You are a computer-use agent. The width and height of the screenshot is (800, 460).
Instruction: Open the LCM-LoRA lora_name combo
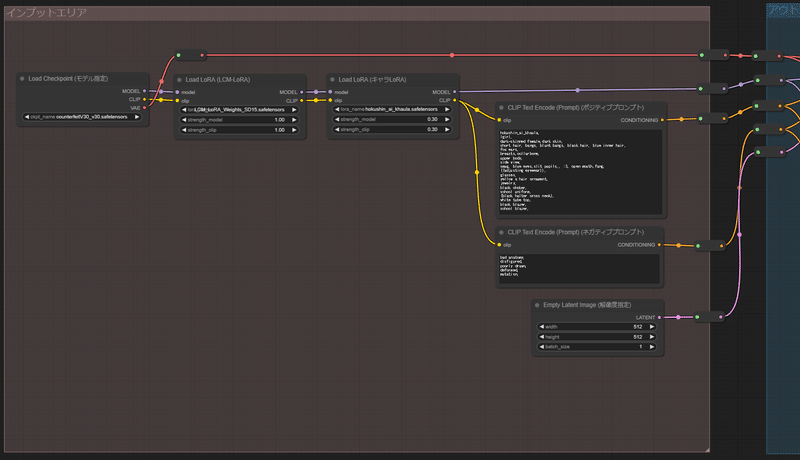click(239, 110)
